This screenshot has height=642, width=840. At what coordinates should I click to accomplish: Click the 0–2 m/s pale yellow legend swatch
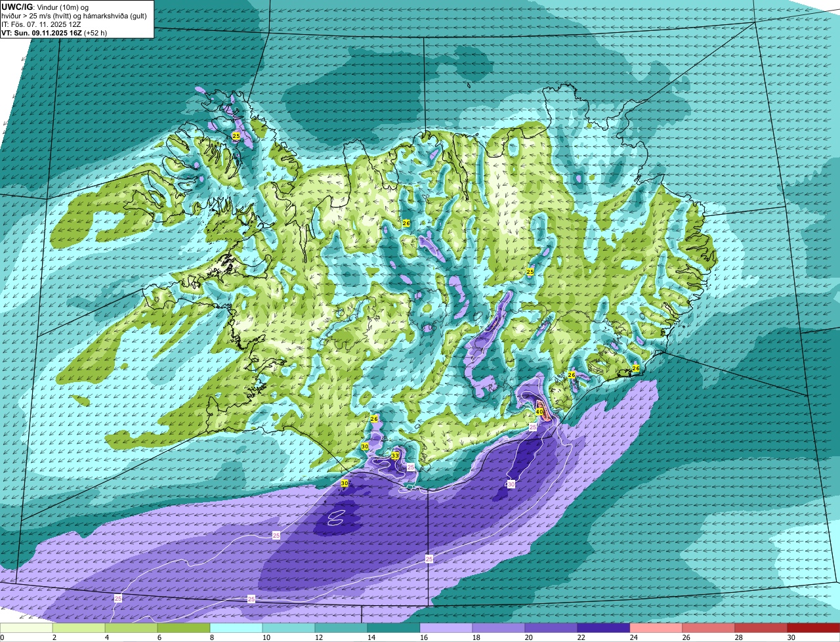[26, 628]
